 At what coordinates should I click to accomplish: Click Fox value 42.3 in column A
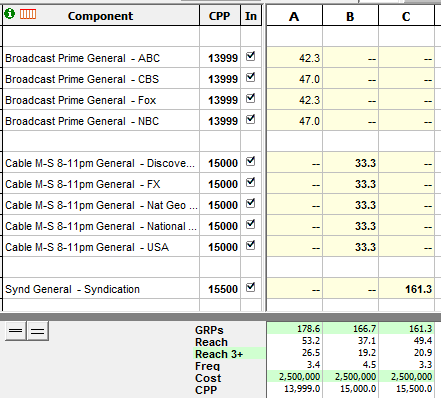coord(309,100)
